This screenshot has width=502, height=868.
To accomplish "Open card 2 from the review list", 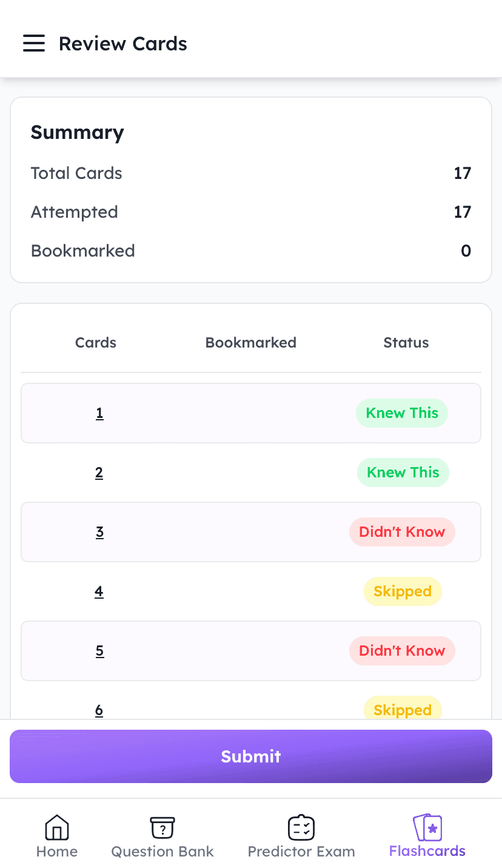I will pos(99,473).
